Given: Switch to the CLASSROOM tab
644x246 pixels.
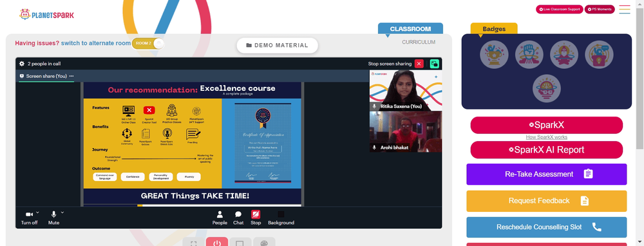Looking at the screenshot, I should (410, 29).
